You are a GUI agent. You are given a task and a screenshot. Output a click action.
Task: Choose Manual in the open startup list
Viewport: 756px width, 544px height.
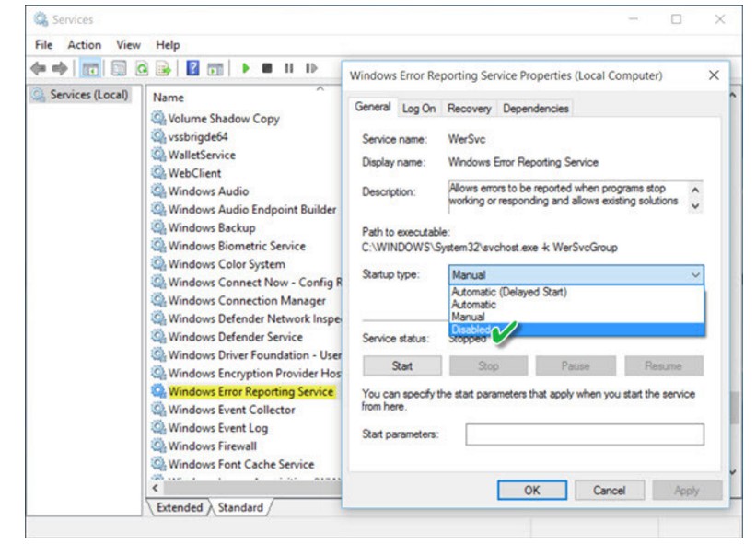pos(576,317)
